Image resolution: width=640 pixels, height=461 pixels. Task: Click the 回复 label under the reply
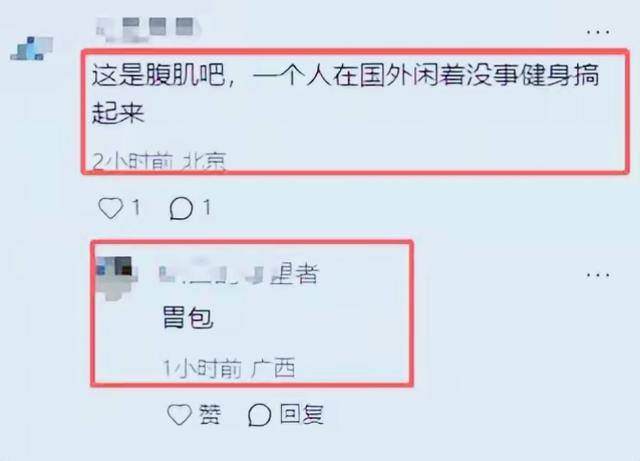[x=302, y=414]
